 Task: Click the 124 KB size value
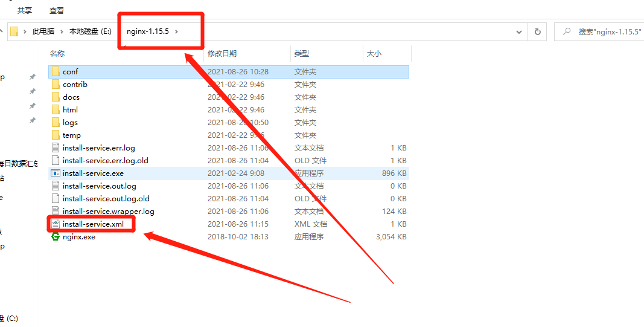point(394,212)
